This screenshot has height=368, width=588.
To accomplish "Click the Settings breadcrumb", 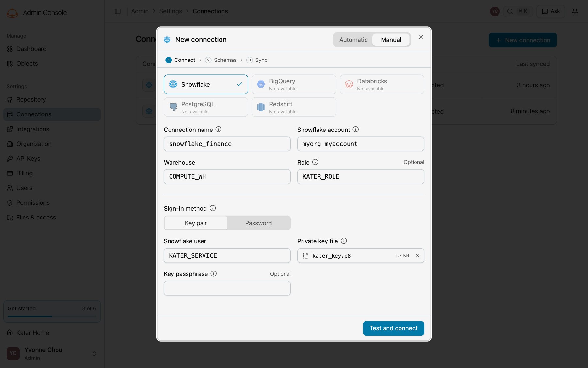I will click(171, 11).
